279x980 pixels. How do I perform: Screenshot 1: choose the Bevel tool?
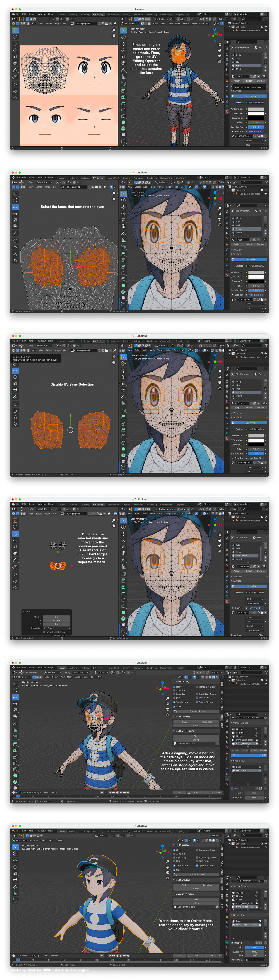coord(123,103)
